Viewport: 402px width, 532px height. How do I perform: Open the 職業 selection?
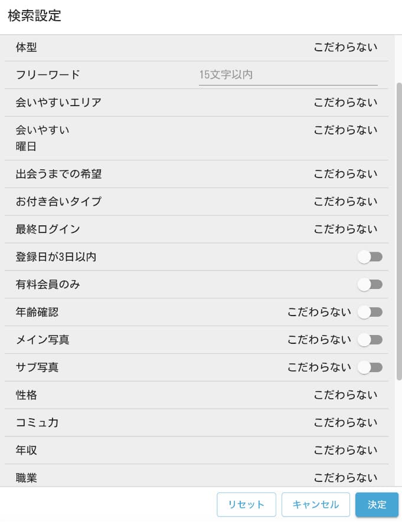tap(345, 478)
